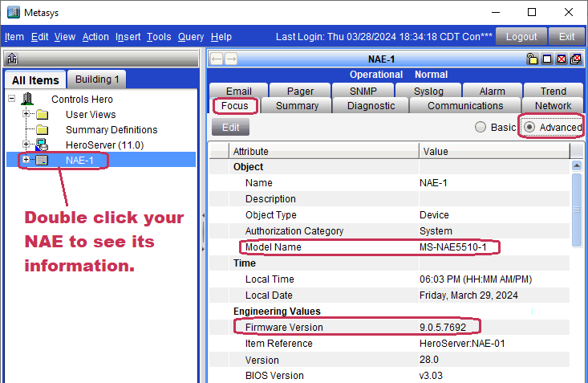The image size is (588, 383).
Task: Click the lock panel icon
Action: pyautogui.click(x=532, y=59)
